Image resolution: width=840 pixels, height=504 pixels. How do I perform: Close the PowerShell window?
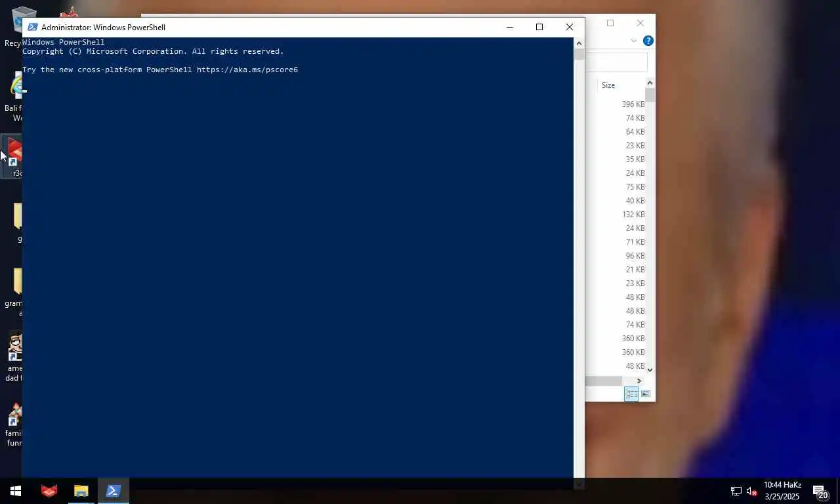click(570, 27)
